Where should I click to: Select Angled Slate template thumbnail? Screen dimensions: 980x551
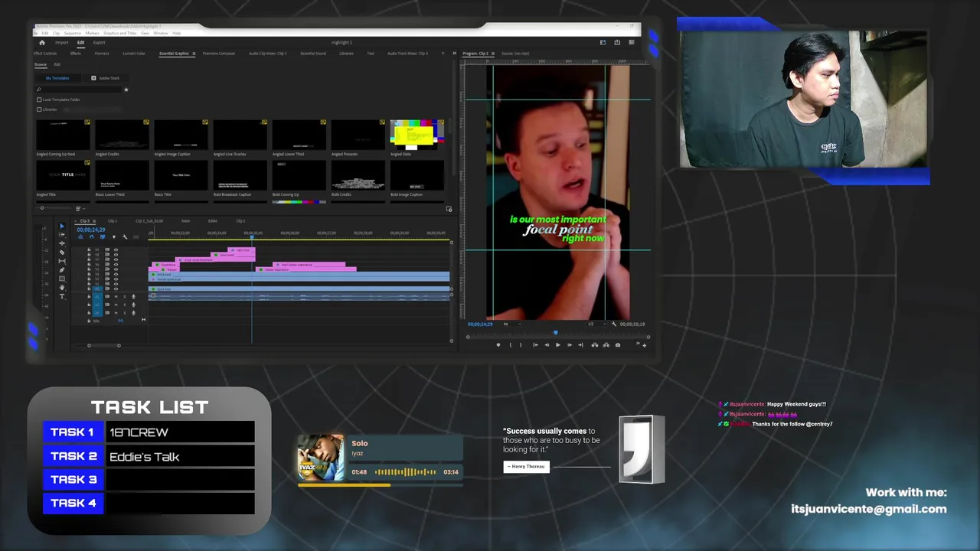pyautogui.click(x=416, y=135)
